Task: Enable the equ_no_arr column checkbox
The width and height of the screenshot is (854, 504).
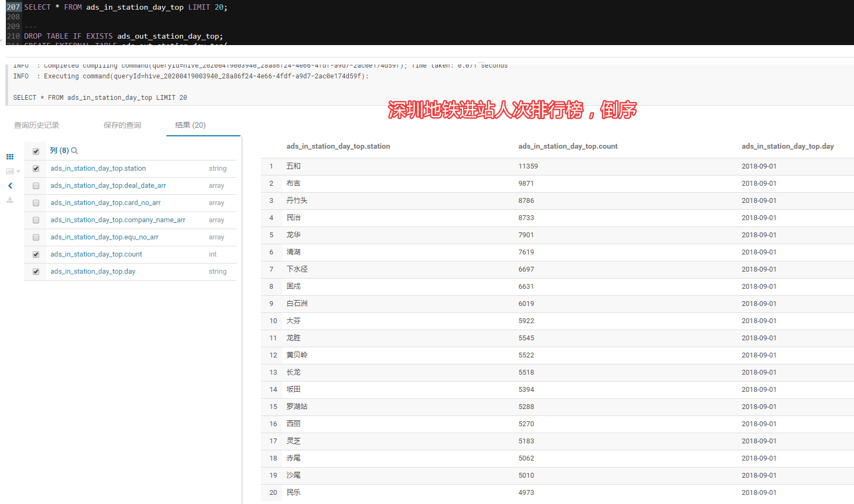Action: tap(36, 237)
